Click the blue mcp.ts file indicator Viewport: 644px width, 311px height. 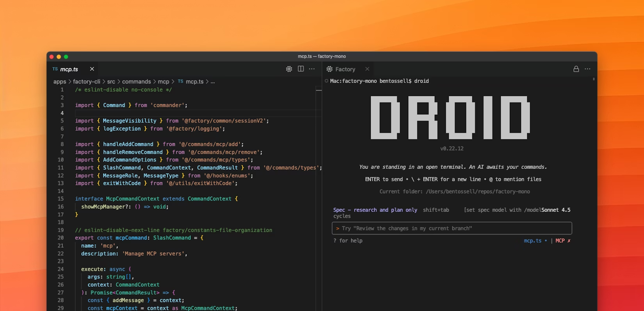pyautogui.click(x=532, y=241)
